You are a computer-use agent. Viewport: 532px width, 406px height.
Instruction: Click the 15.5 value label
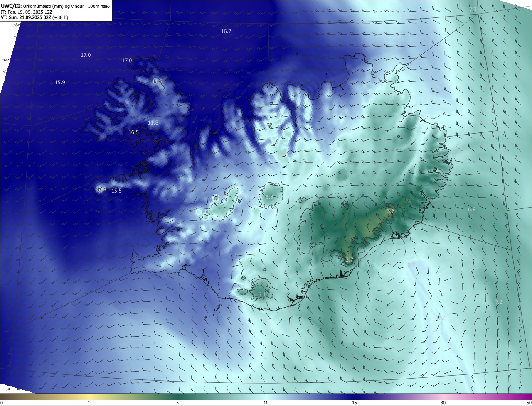tap(116, 191)
